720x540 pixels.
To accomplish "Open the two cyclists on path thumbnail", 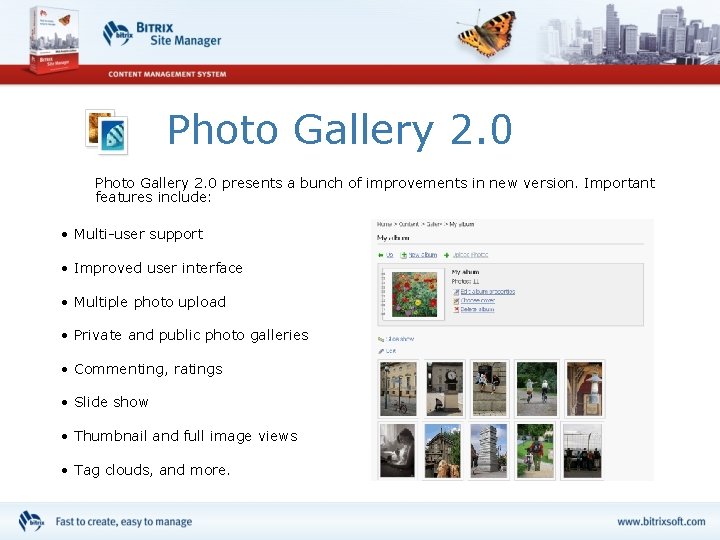I will 536,388.
